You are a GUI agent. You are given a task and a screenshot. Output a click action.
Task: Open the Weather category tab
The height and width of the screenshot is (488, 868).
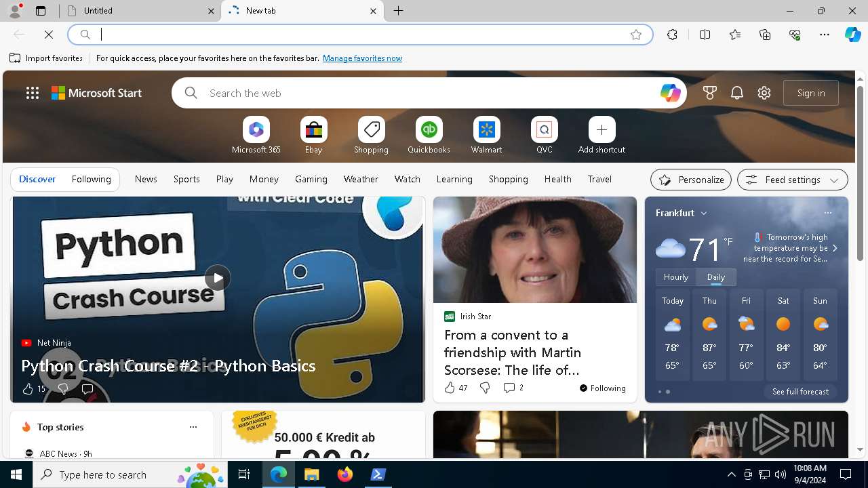361,179
